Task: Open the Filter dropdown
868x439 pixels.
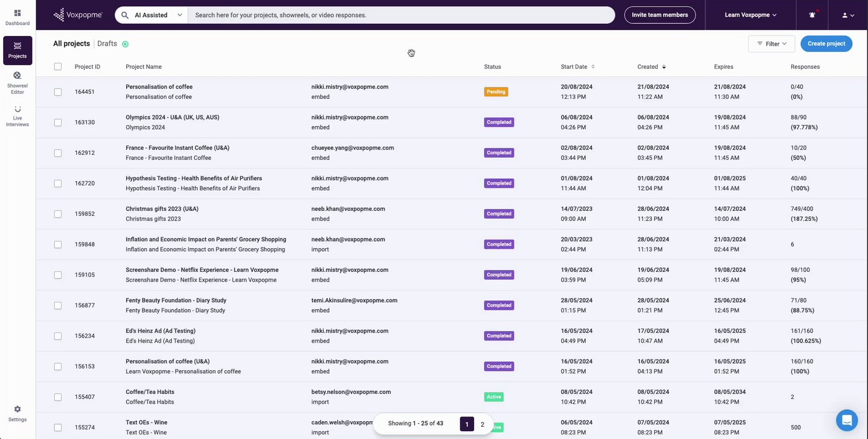Action: pos(771,44)
